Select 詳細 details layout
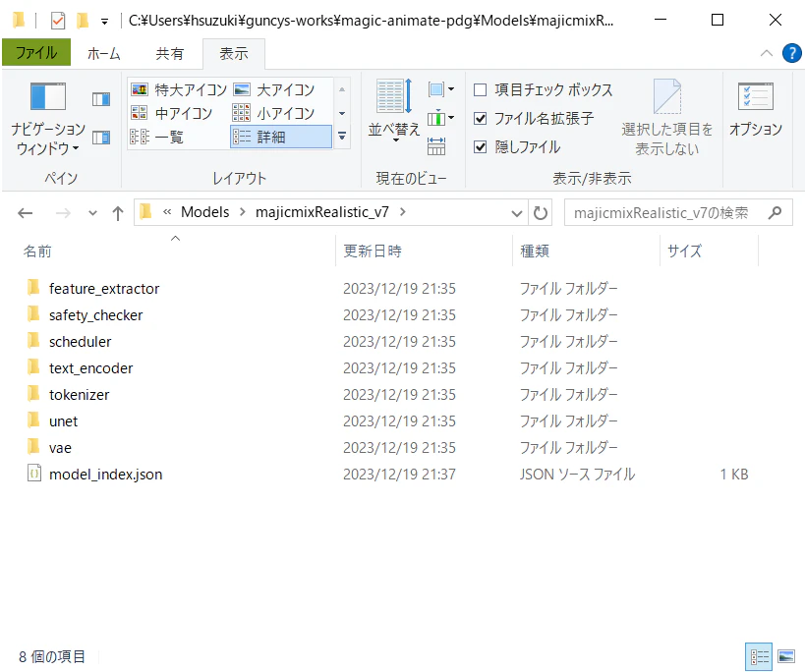805x672 pixels. click(281, 137)
